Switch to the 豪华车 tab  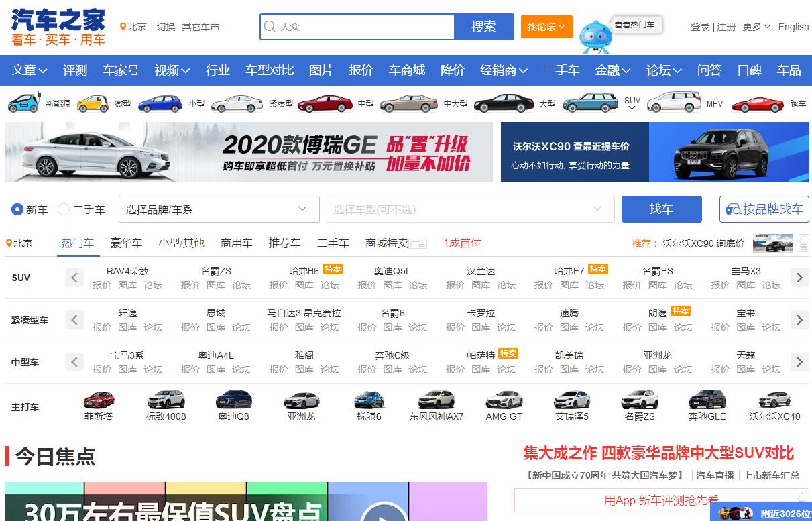pos(126,243)
